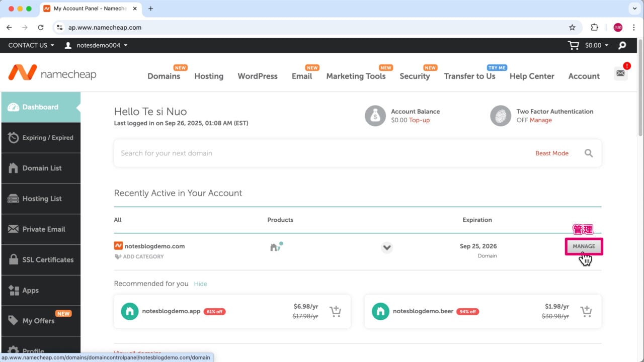Viewport: 644px width, 362px height.
Task: Expand the notesblogdemo.com products chevron
Action: coord(387,247)
